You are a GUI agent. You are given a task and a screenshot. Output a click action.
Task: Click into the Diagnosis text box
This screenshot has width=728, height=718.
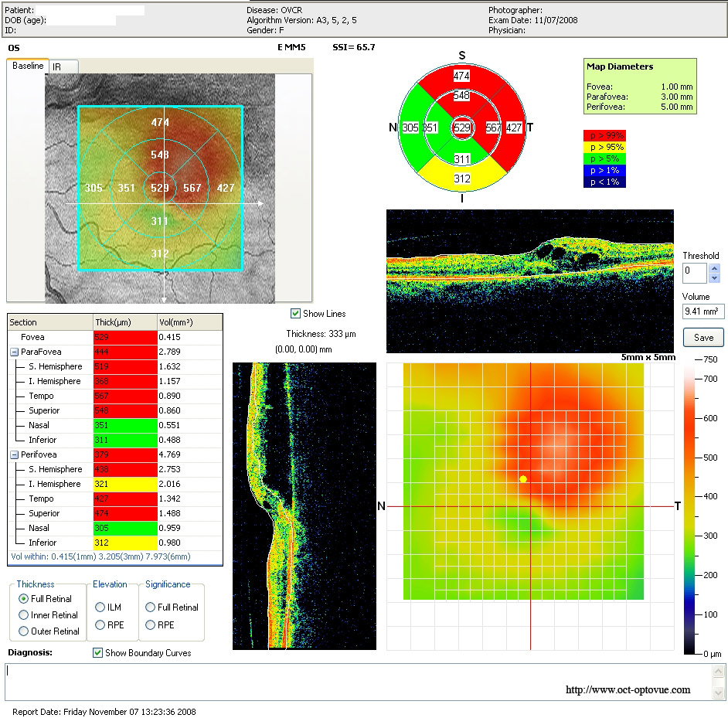pos(359,682)
